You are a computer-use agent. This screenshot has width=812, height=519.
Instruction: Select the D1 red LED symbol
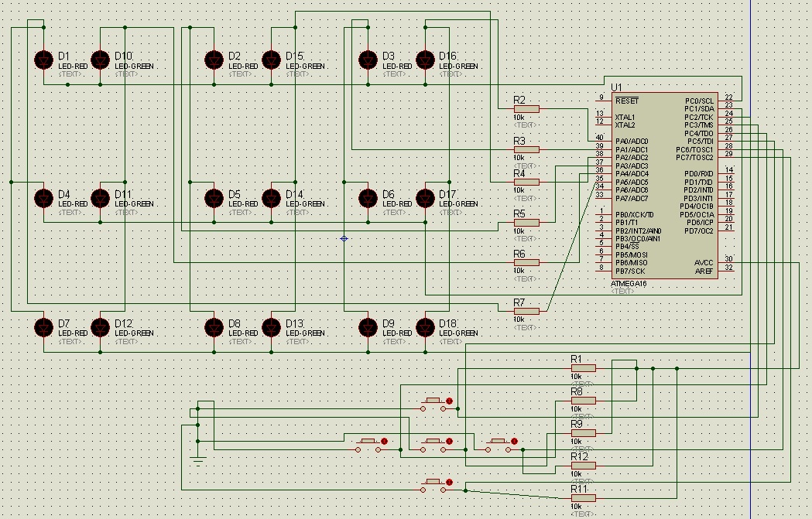click(x=43, y=60)
